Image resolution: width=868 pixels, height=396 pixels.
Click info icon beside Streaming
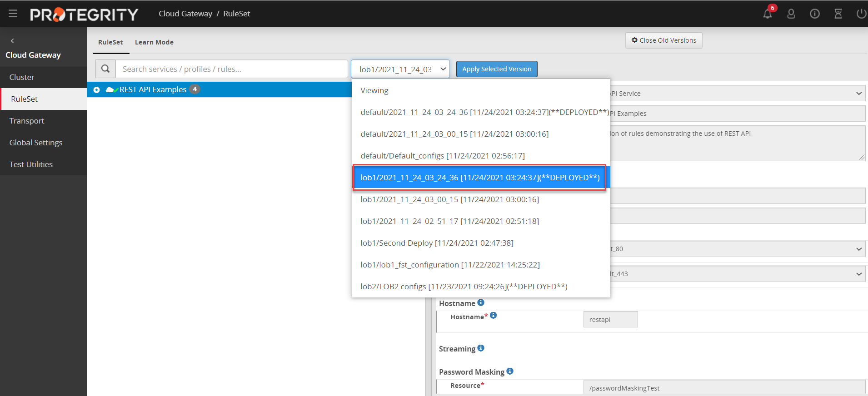(x=481, y=348)
